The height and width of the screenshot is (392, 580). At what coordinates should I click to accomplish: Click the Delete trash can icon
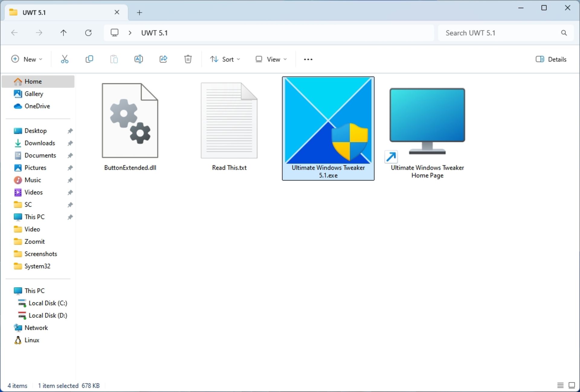coord(188,59)
